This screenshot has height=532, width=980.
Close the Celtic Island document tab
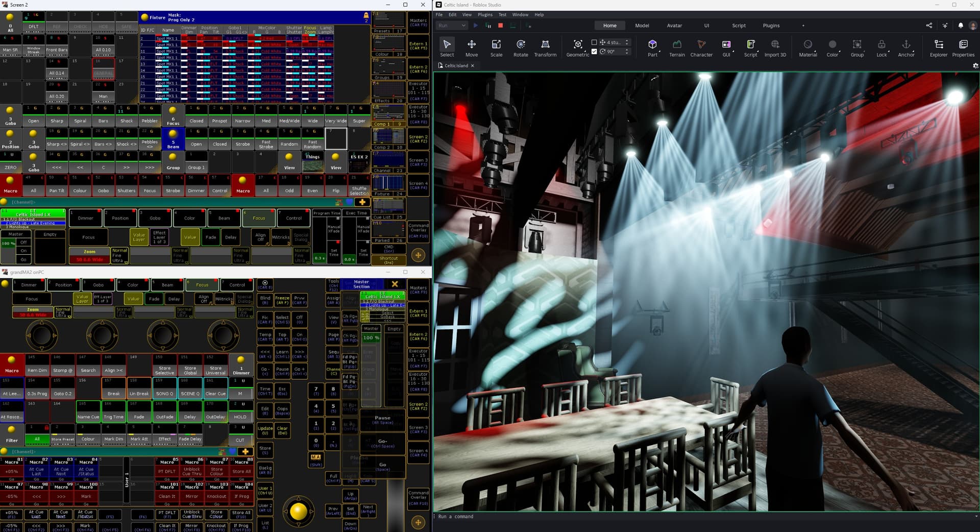(x=473, y=66)
